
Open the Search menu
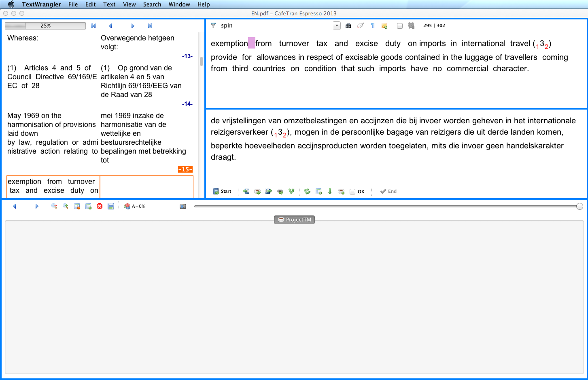[x=152, y=4]
